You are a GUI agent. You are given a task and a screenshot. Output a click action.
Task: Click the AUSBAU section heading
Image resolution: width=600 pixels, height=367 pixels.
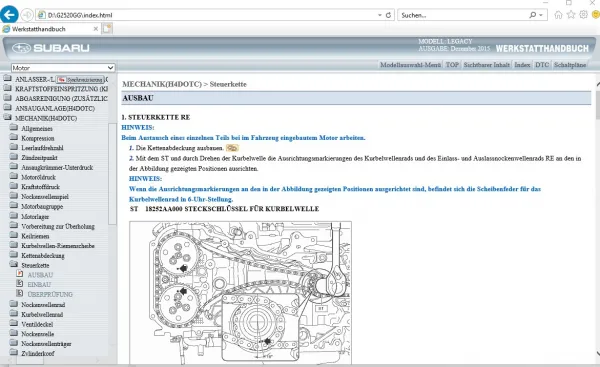click(x=138, y=98)
